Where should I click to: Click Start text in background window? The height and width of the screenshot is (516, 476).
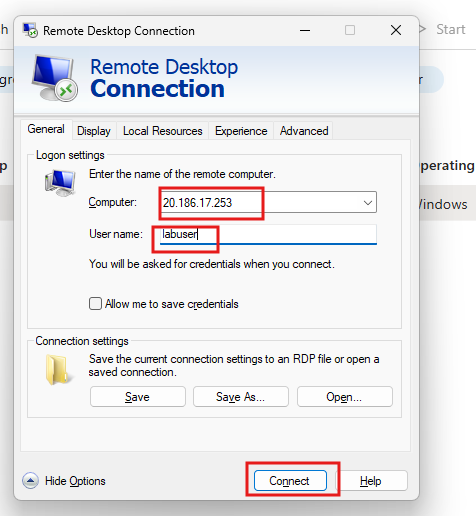coord(451,29)
